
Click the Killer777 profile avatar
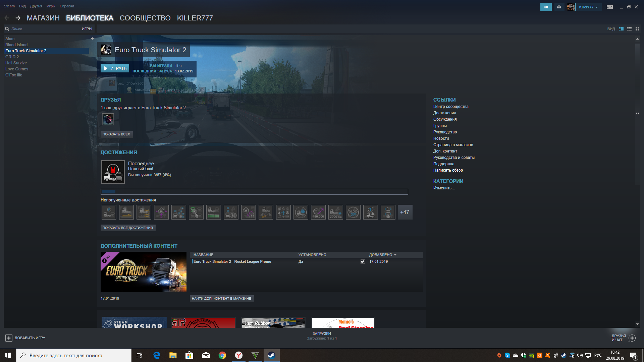click(571, 7)
